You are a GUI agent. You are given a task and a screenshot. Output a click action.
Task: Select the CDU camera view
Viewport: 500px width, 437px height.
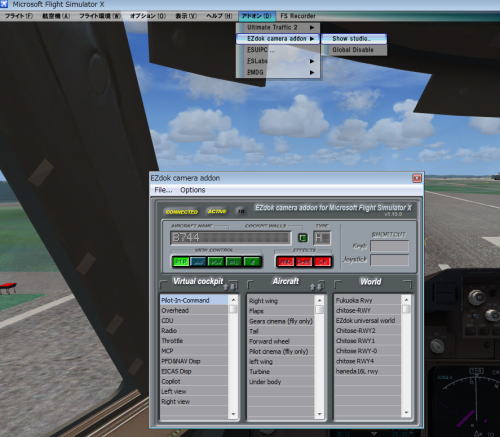coord(195,321)
